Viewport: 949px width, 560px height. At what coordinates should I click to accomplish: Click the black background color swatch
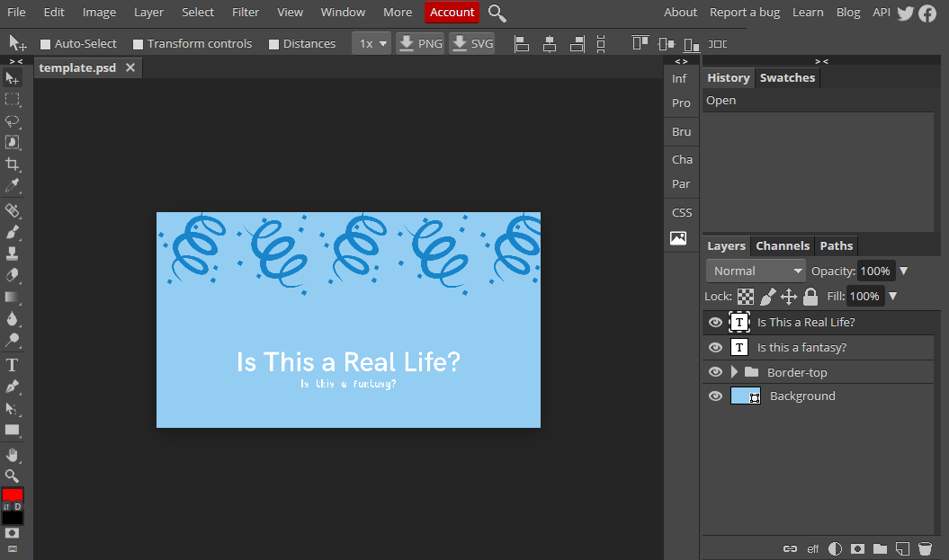pos(12,518)
